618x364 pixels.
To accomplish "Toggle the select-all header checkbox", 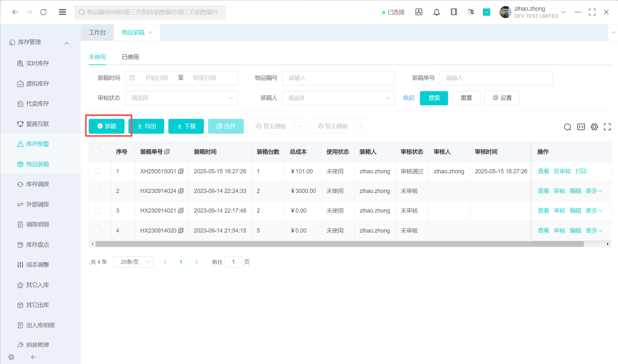I will tap(97, 152).
